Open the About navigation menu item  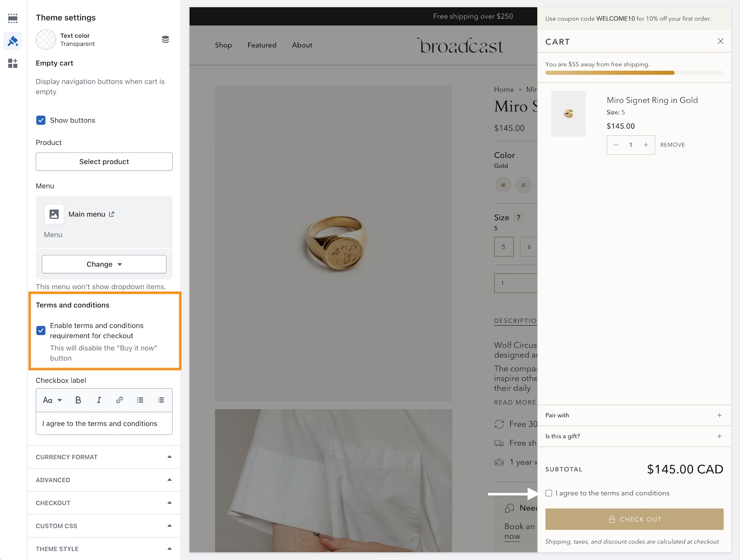point(302,45)
